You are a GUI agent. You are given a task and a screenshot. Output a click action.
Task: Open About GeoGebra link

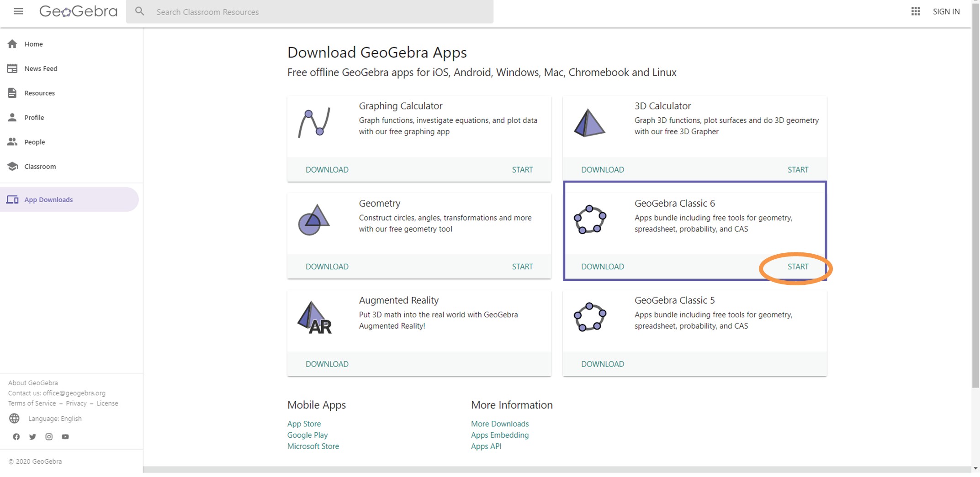pos(33,383)
